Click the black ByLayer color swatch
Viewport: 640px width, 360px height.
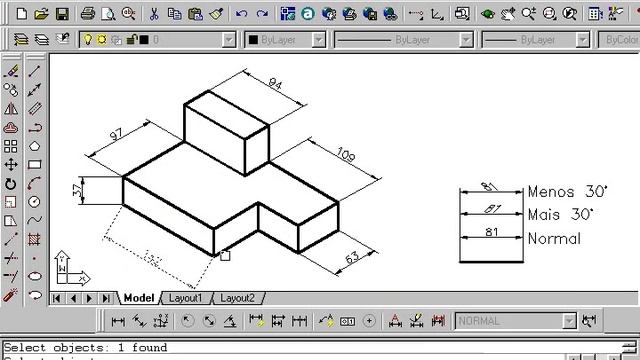253,40
